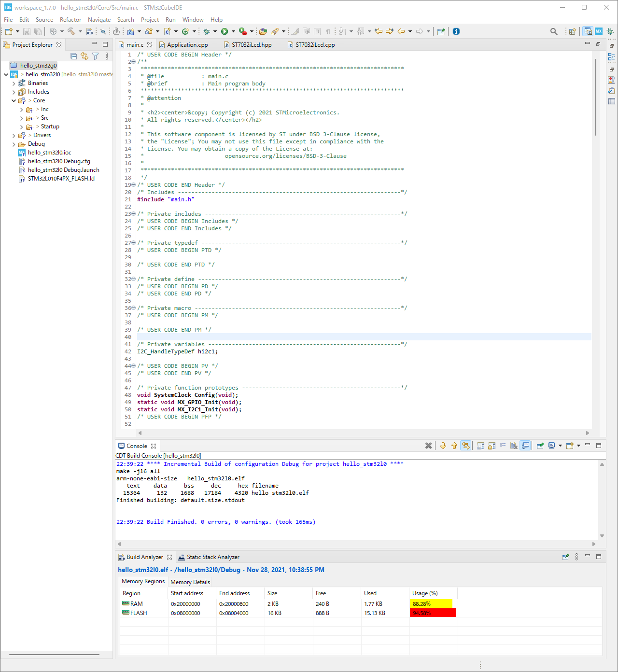This screenshot has height=672, width=618.
Task: Collapse all in Project Explorer
Action: [74, 56]
